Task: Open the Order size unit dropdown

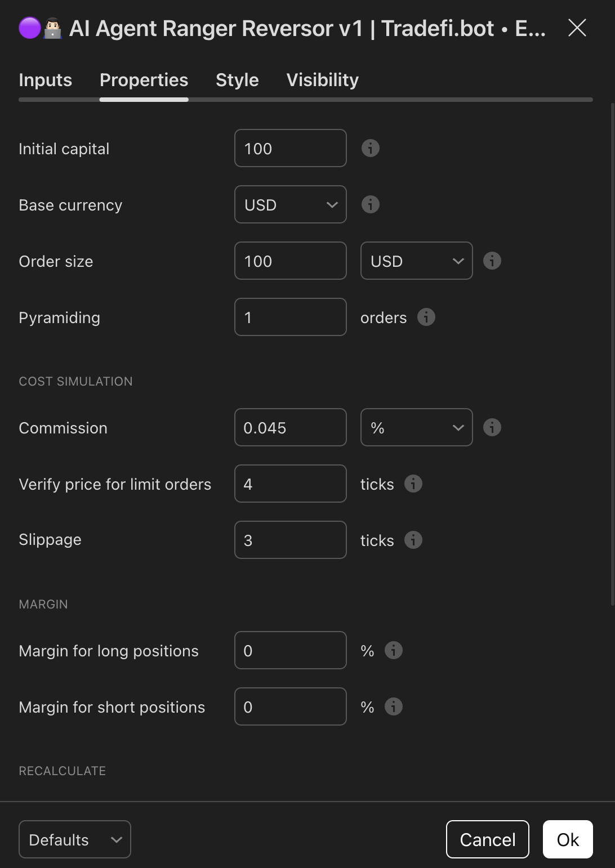Action: (416, 261)
